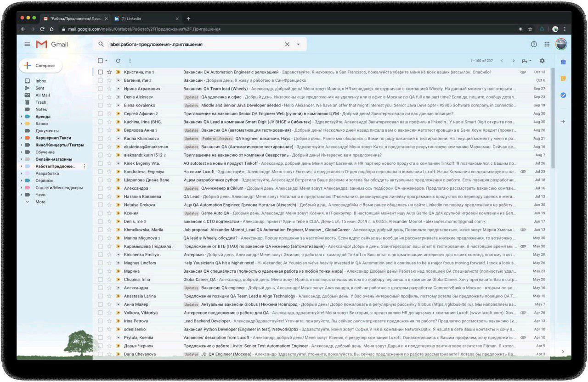
Task: Clear the search with the X icon
Action: (287, 45)
